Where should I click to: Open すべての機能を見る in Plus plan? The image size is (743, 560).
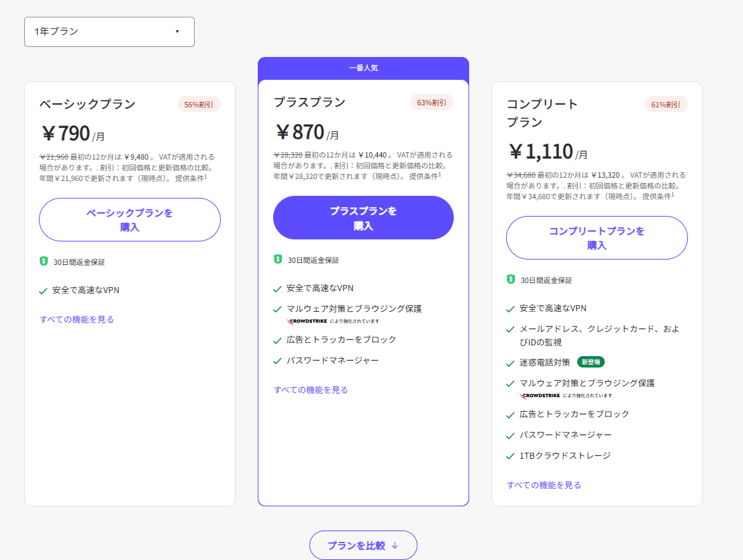(x=311, y=390)
